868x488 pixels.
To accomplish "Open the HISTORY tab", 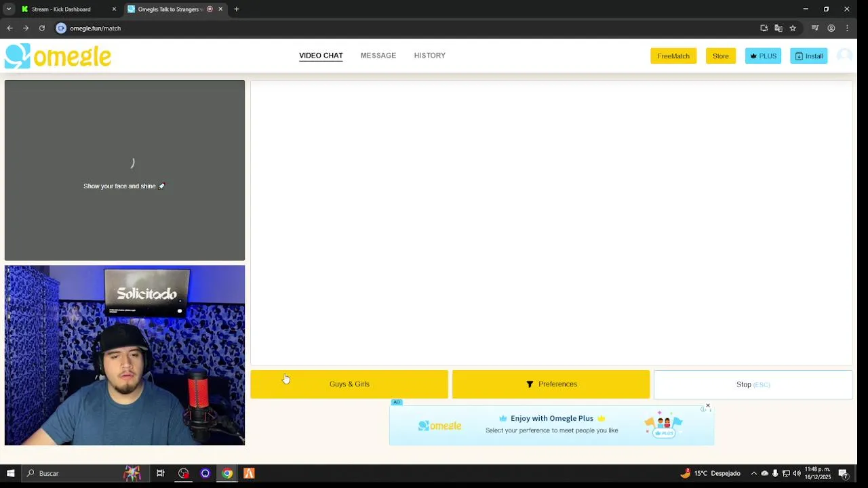I will tap(430, 56).
